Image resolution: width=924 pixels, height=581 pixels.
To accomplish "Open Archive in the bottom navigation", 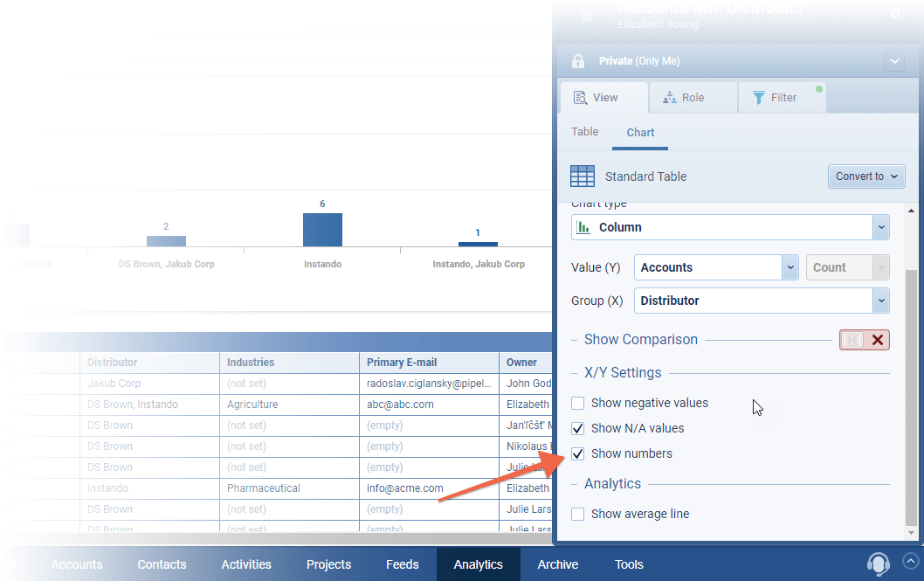I will [557, 564].
